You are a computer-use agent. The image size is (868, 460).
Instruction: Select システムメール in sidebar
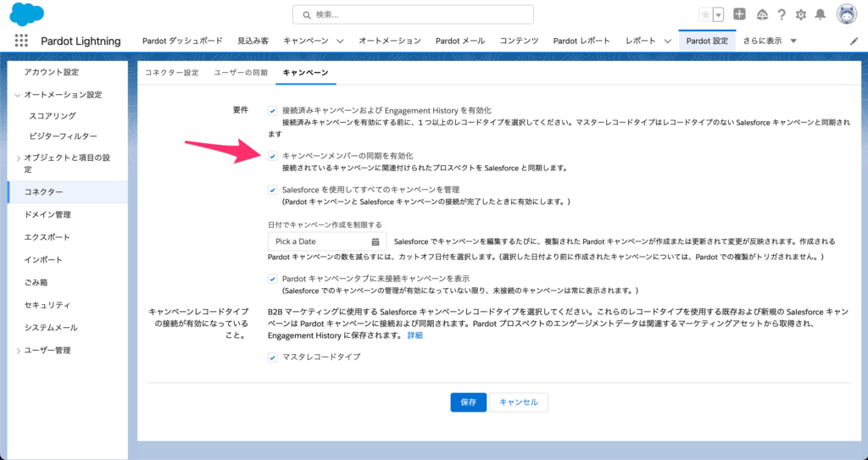[x=51, y=328]
